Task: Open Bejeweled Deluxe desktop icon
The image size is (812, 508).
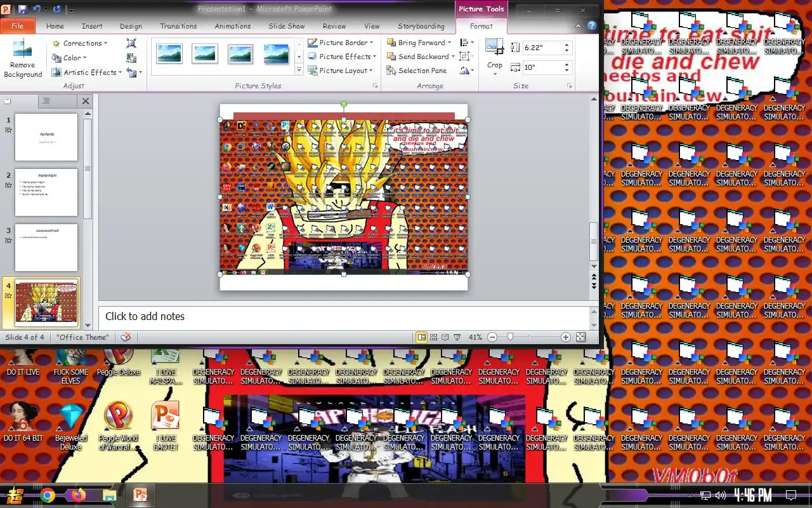Action: pos(71,427)
